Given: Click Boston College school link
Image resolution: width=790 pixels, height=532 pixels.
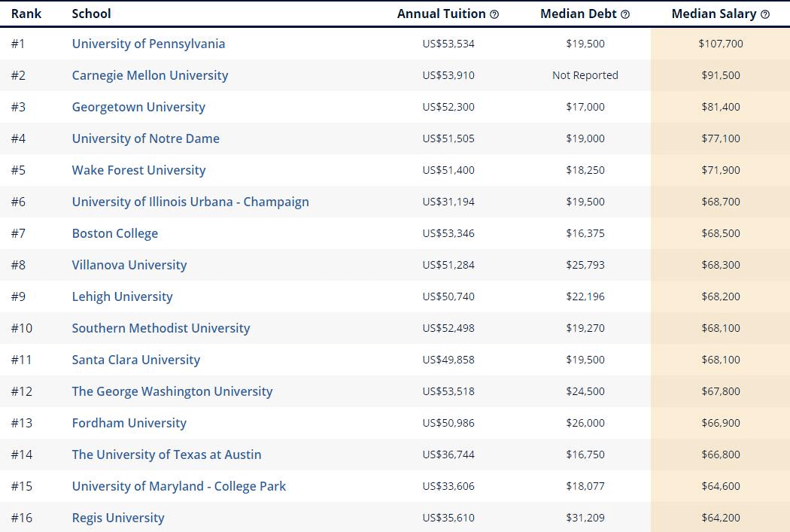Looking at the screenshot, I should point(115,233).
